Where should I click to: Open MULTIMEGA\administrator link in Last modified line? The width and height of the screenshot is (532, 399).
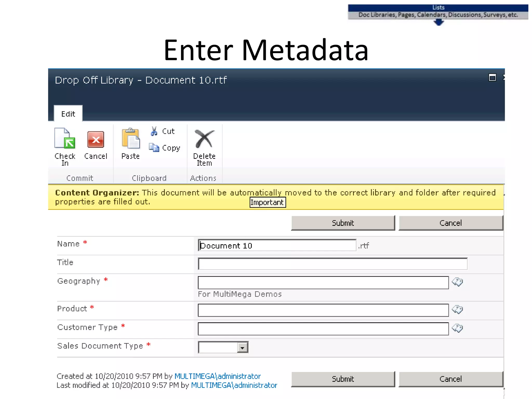point(234,385)
